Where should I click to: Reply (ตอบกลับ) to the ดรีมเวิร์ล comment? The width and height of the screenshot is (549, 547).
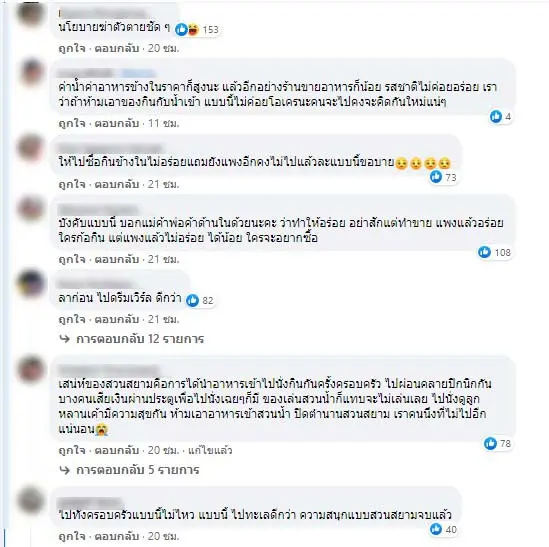pyautogui.click(x=117, y=319)
